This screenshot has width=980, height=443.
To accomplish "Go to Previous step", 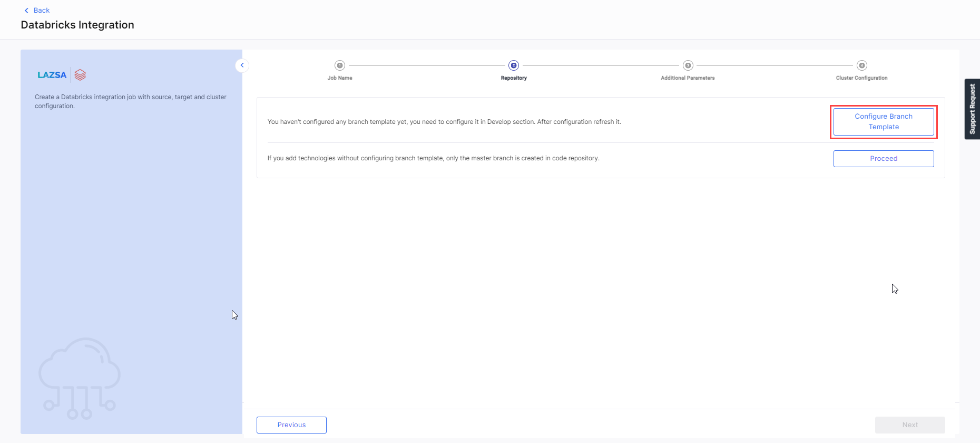I will pyautogui.click(x=291, y=425).
